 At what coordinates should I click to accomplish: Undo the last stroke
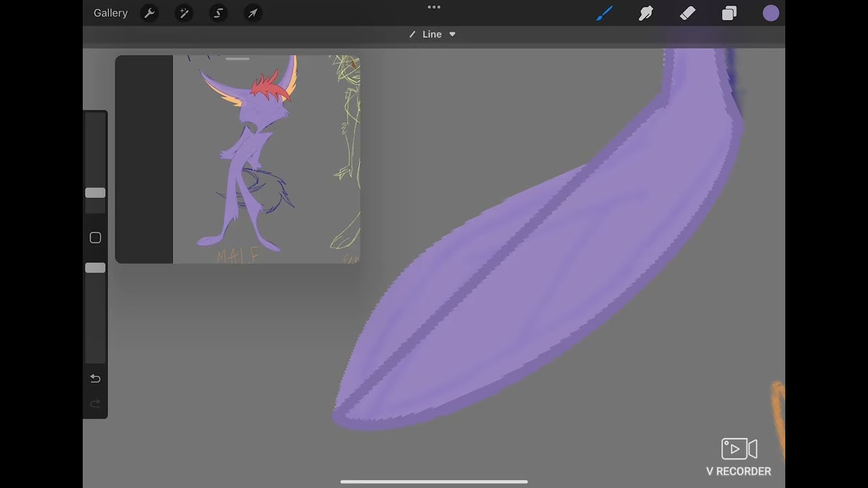(95, 378)
